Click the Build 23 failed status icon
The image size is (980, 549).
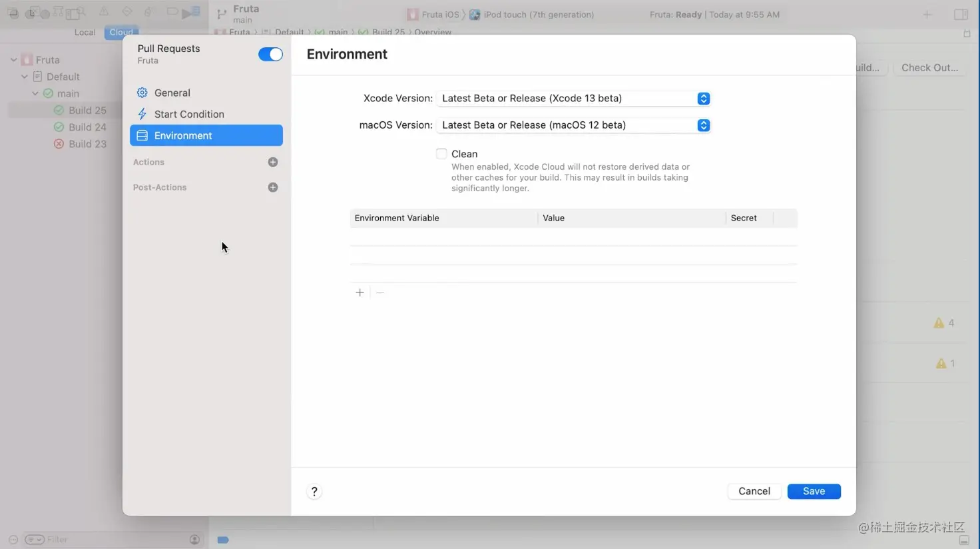[x=59, y=143]
